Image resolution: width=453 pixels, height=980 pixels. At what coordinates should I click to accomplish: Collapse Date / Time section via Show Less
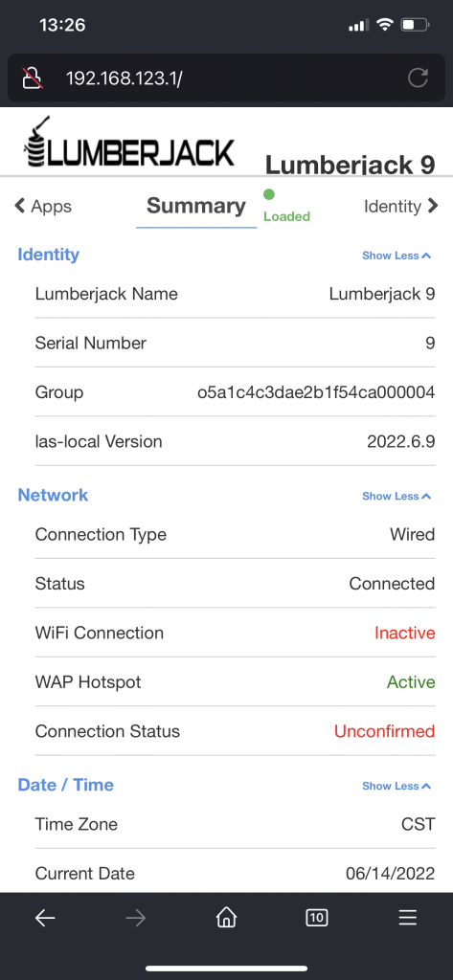coord(396,787)
